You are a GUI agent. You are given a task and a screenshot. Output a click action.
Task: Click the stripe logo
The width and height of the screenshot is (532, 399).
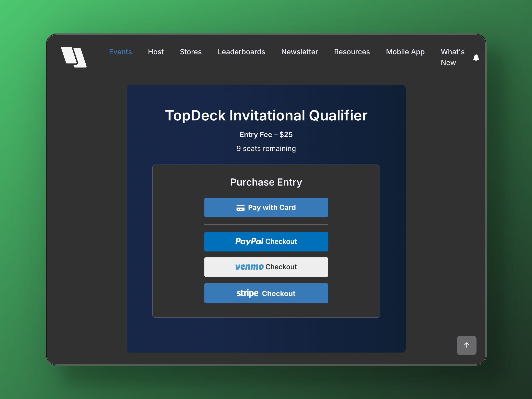pos(247,293)
